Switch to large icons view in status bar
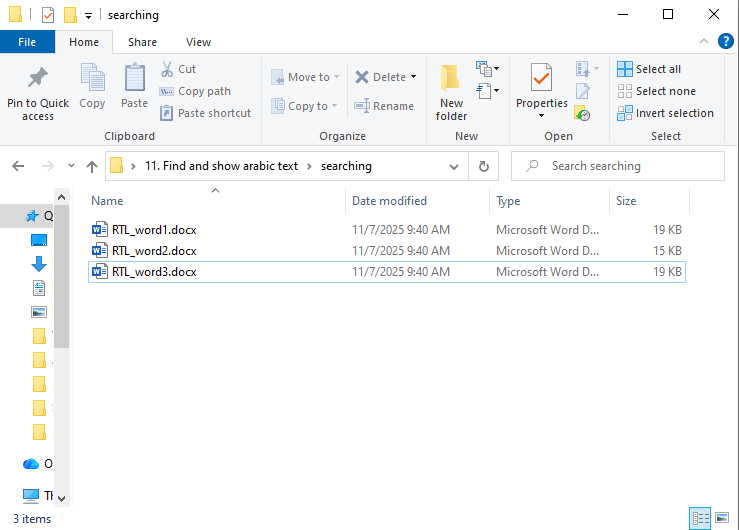This screenshot has width=739, height=530. [x=723, y=518]
